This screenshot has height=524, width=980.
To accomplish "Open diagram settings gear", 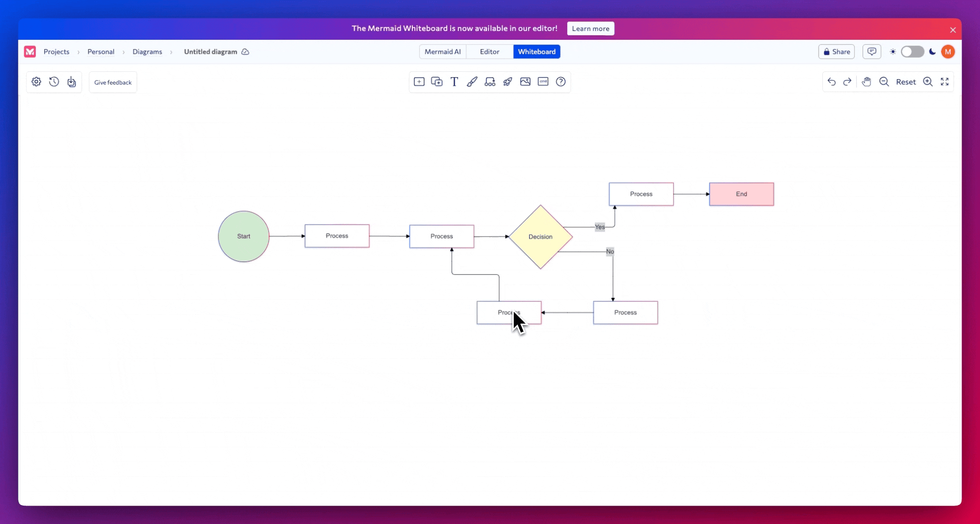I will coord(35,82).
